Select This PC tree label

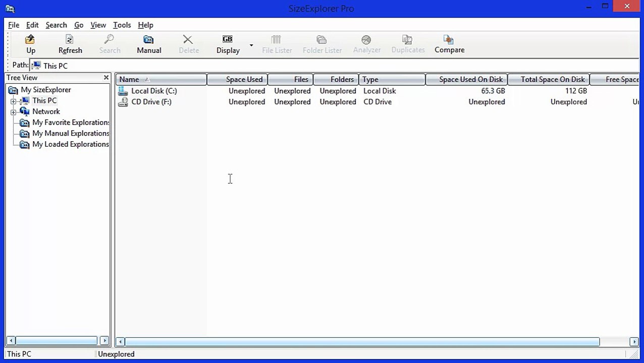coord(44,101)
